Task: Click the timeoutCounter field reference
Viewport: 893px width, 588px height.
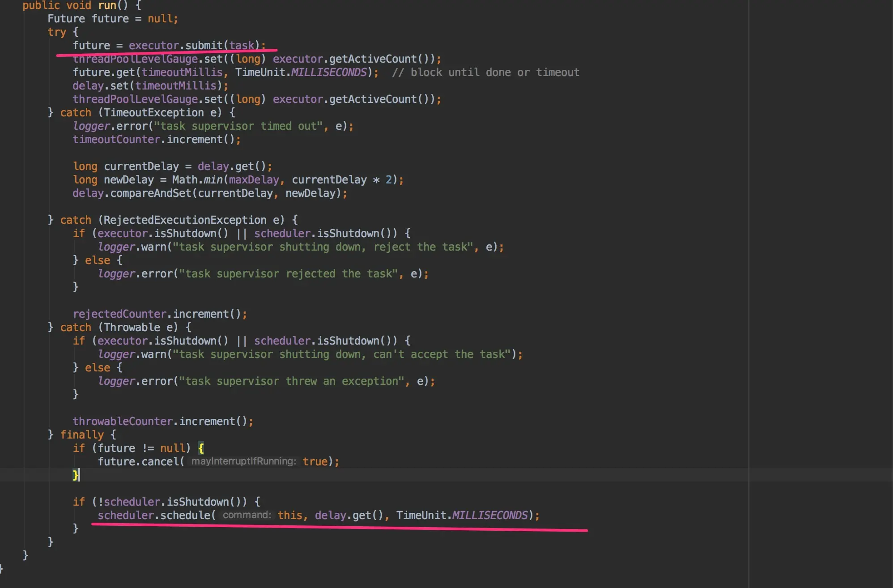Action: point(116,140)
